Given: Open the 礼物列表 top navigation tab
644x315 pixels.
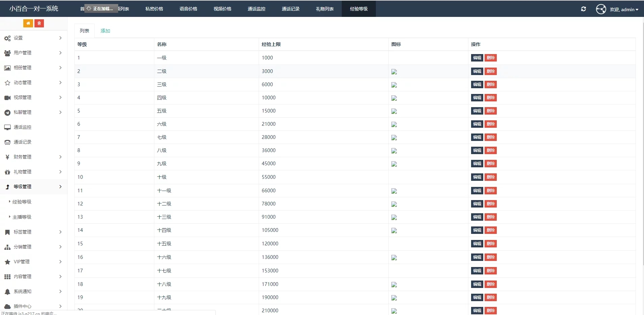Looking at the screenshot, I should click(x=325, y=9).
